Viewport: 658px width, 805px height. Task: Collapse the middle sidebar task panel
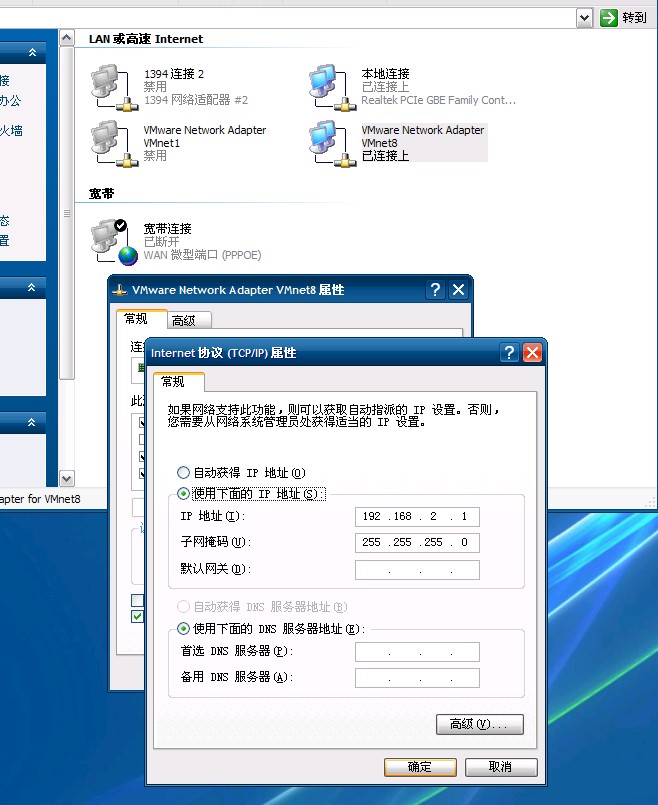click(32, 288)
